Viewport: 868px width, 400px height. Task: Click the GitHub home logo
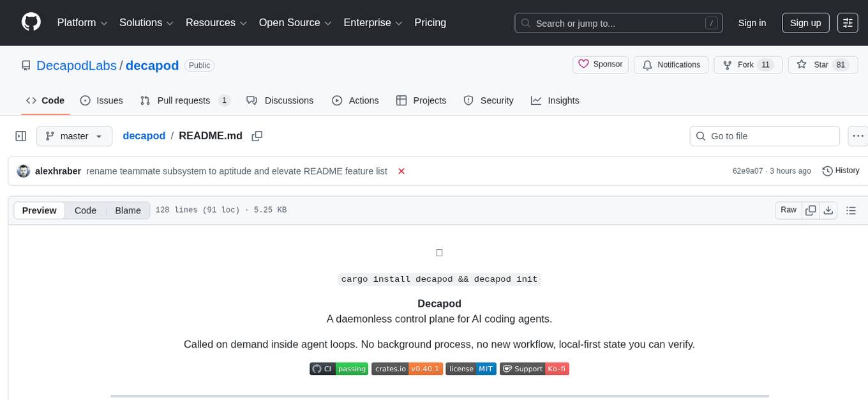coord(31,21)
